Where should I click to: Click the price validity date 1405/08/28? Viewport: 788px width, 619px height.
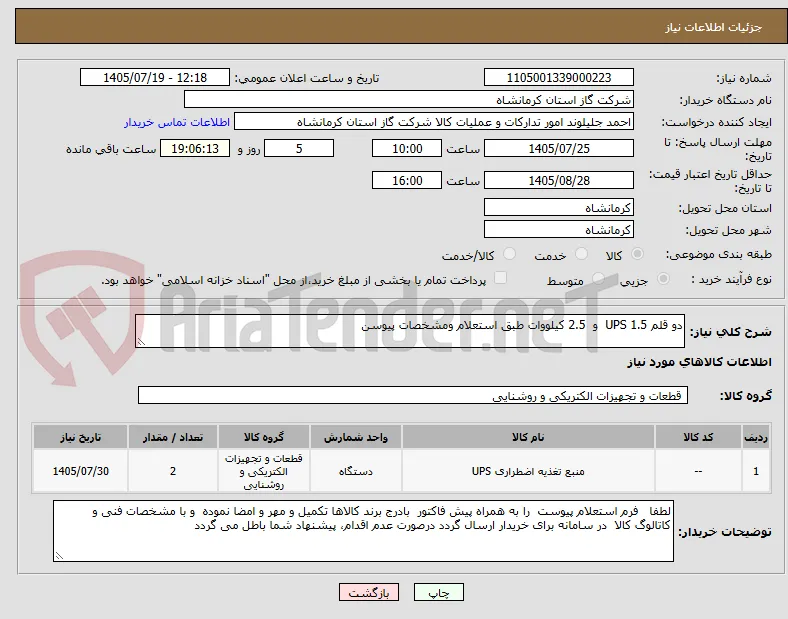[558, 180]
